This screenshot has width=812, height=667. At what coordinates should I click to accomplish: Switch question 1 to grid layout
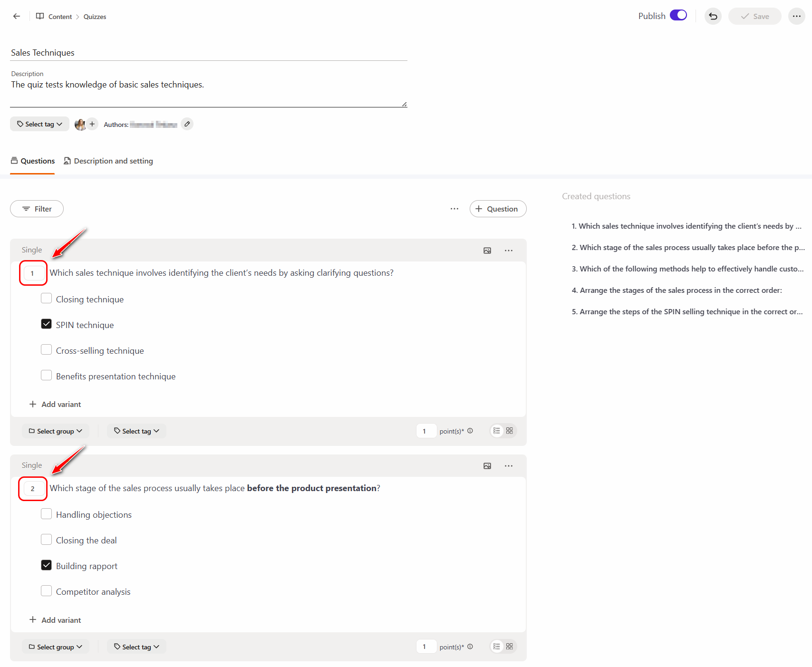[x=510, y=431]
